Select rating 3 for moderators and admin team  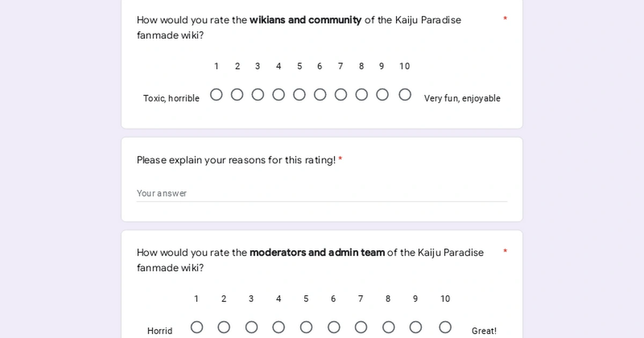coord(251,327)
